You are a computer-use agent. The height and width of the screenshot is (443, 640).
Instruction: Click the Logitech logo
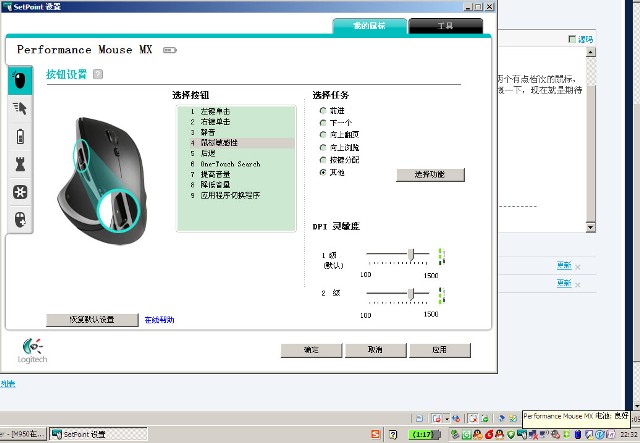[32, 351]
